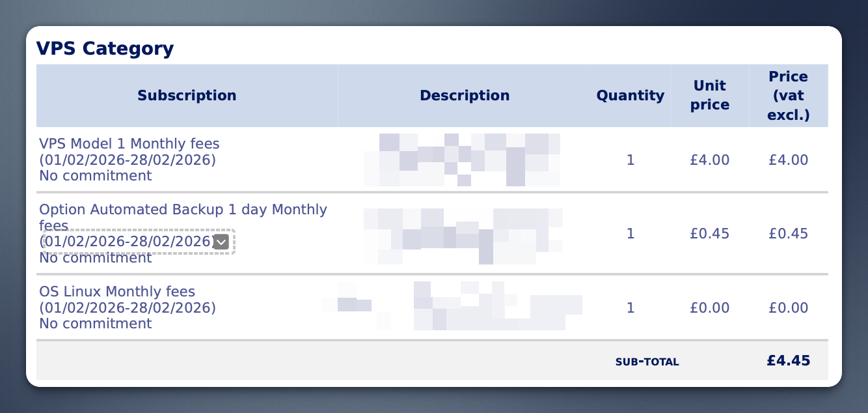Select the VPS Model 1 Monthly fees text
The width and height of the screenshot is (868, 413).
pyautogui.click(x=129, y=143)
